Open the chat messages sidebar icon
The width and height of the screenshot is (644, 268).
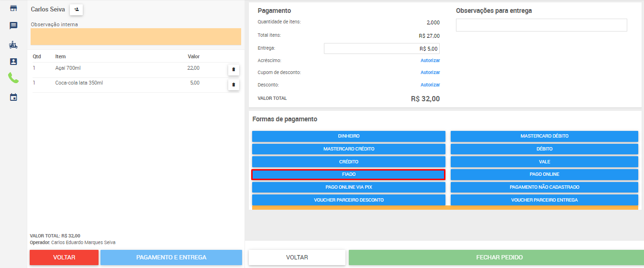point(13,26)
